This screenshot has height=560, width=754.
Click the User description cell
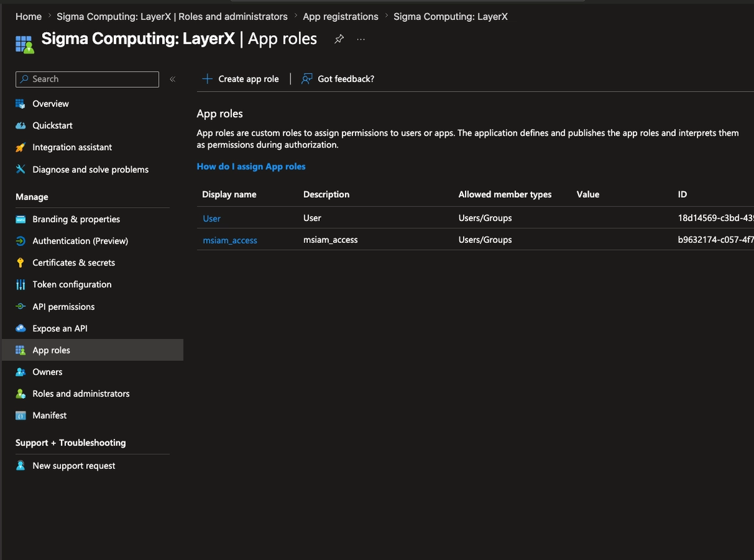[x=312, y=218]
